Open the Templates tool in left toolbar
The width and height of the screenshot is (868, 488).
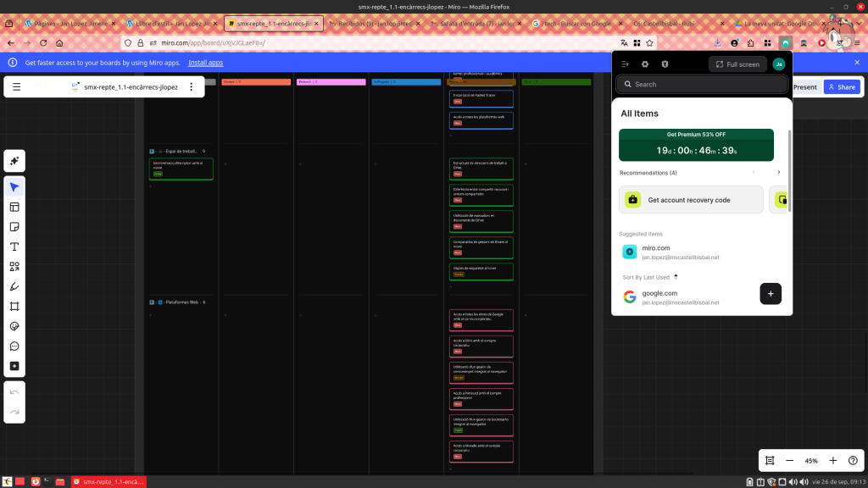(x=14, y=207)
